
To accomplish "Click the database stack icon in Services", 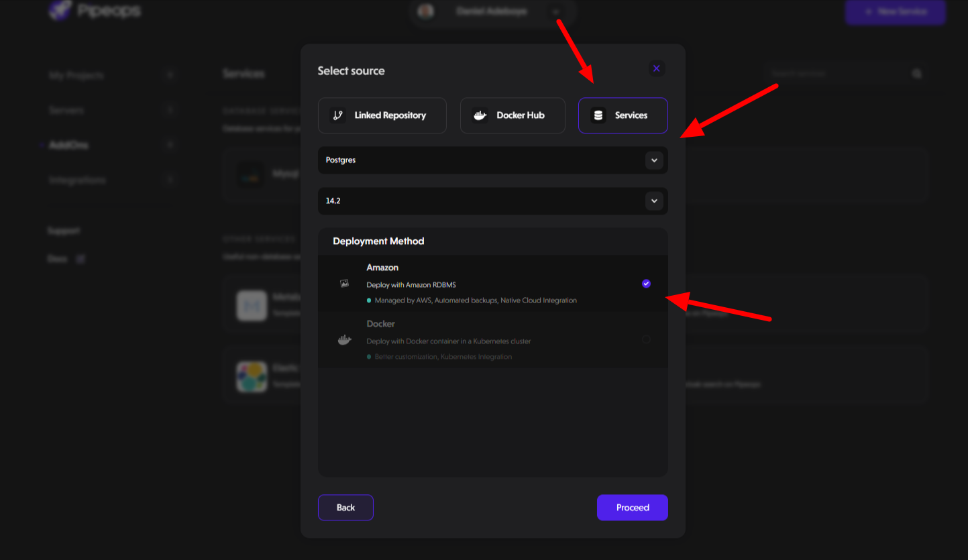I will (598, 115).
